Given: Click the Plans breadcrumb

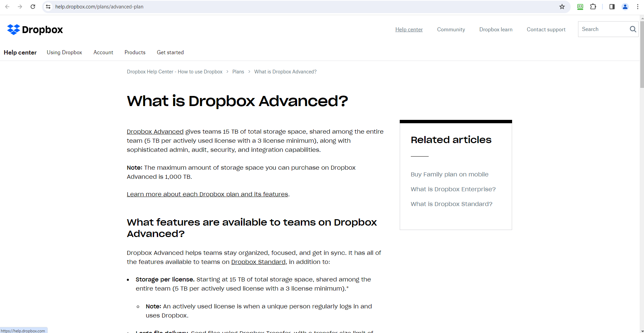Looking at the screenshot, I should [238, 72].
